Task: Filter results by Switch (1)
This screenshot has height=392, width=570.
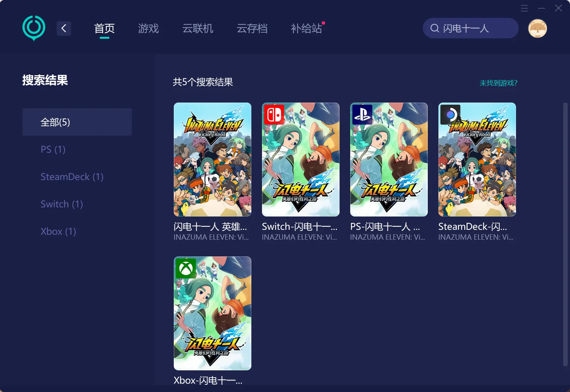Action: pos(62,204)
